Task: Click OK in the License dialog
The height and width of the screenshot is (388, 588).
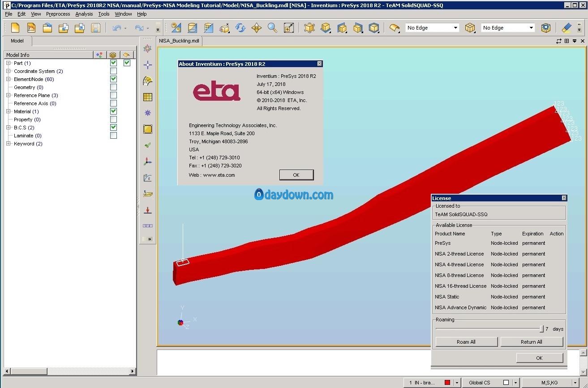Action: 539,358
